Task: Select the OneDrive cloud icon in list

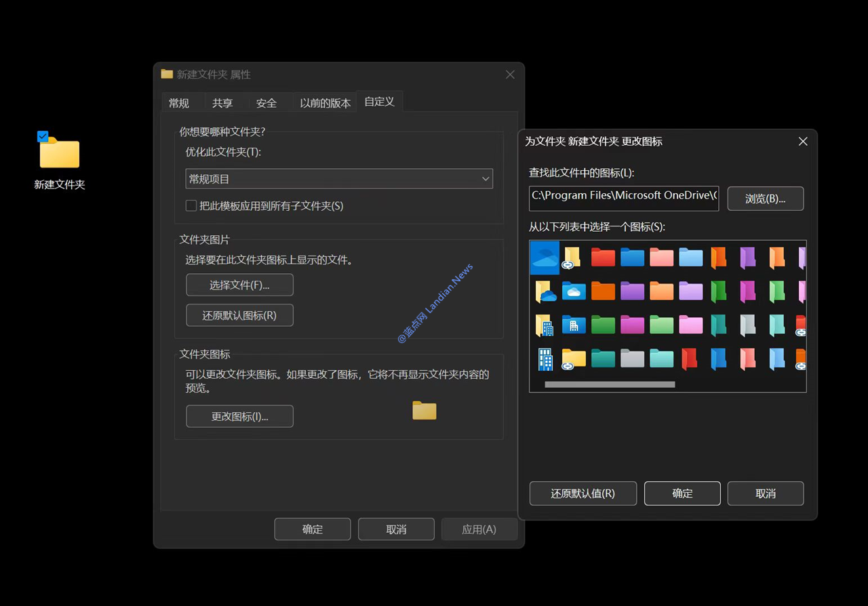Action: tap(545, 258)
